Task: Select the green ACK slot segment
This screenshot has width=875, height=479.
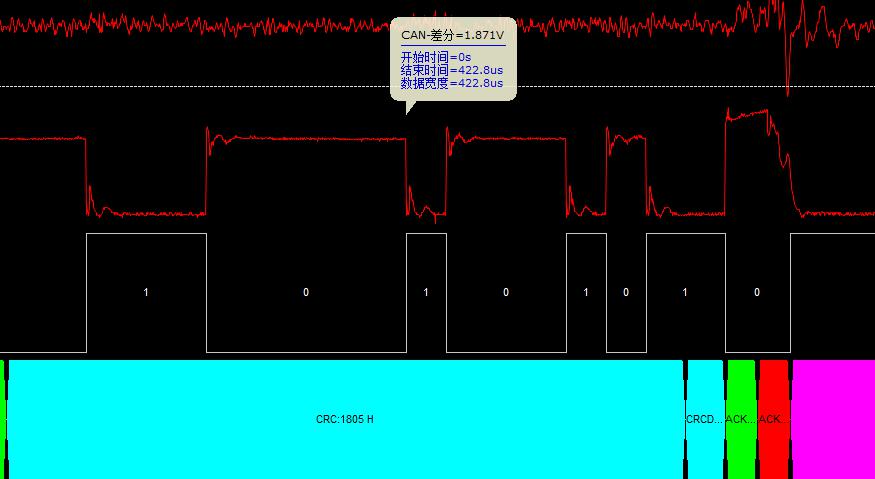Action: pyautogui.click(x=741, y=419)
